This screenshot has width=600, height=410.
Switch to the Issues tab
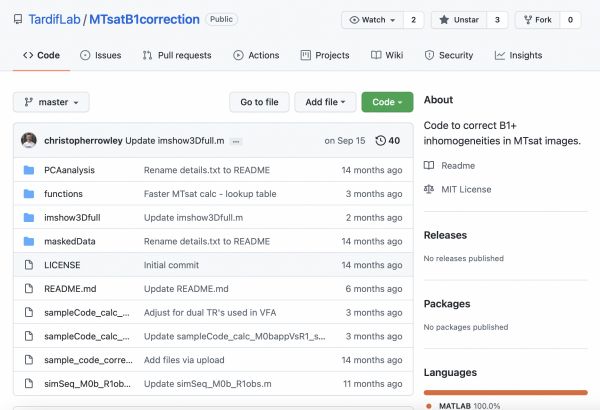[x=100, y=56]
